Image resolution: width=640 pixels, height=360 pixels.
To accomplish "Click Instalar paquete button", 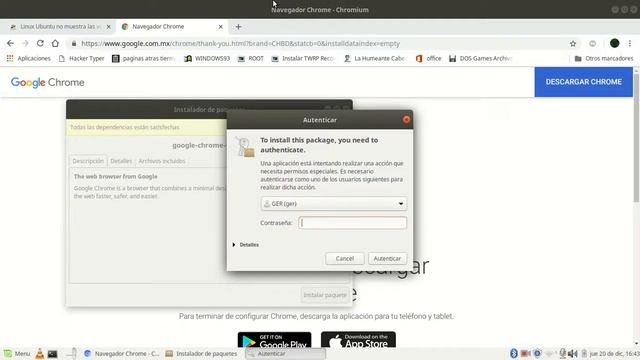I will pyautogui.click(x=325, y=295).
